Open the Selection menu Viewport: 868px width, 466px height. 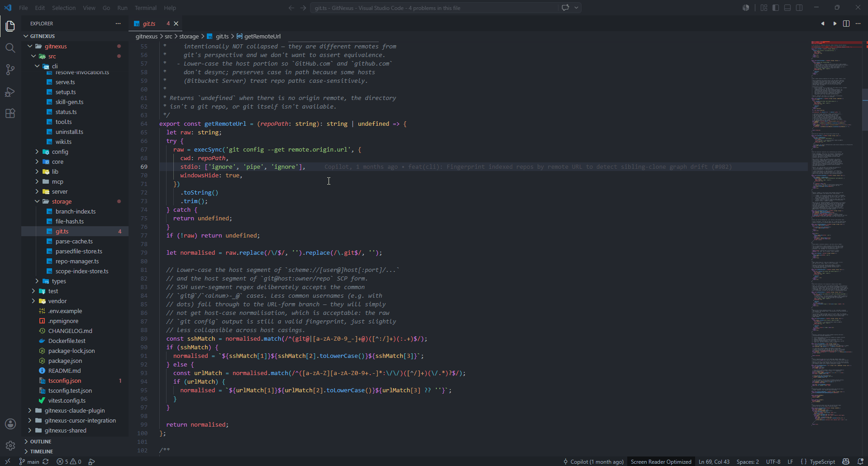64,8
